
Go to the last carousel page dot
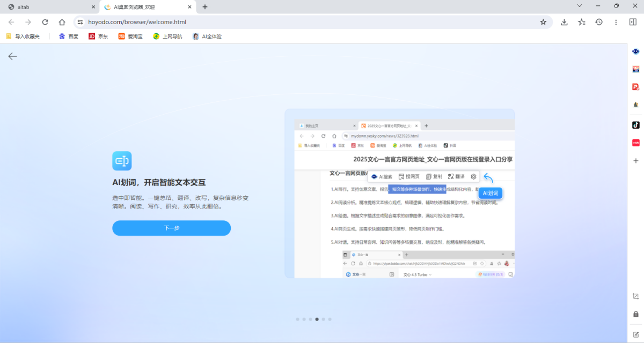[330, 319]
